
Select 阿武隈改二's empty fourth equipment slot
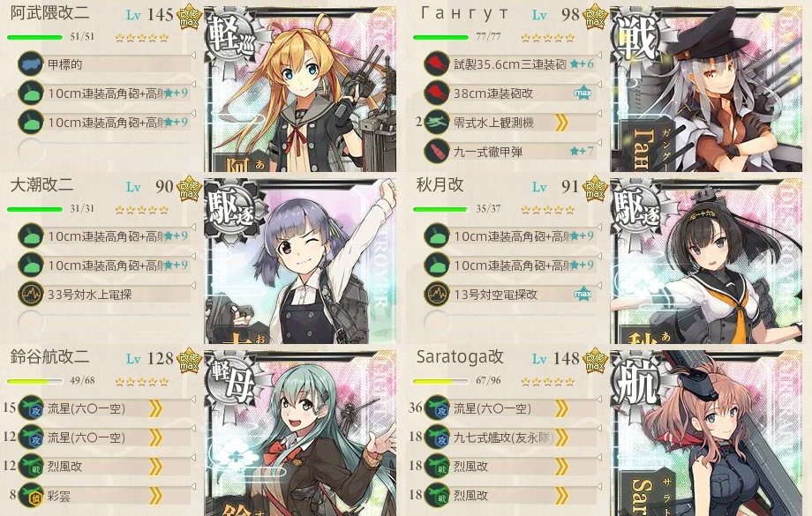[x=105, y=151]
